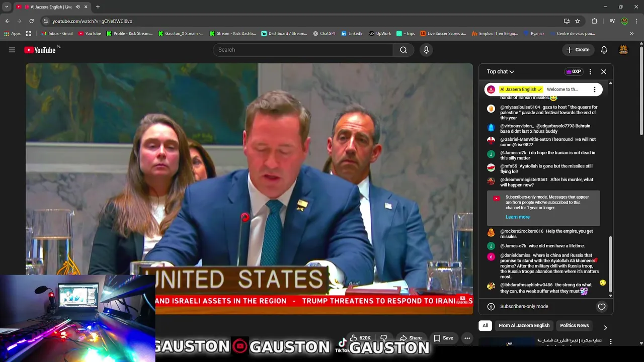Show more filter chips with the right chevron
This screenshot has height=362, width=644.
(x=605, y=327)
